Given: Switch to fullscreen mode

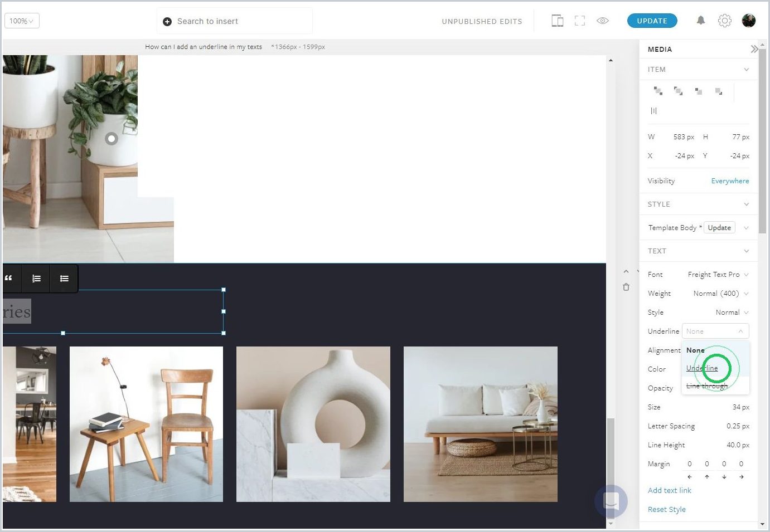Looking at the screenshot, I should coord(580,21).
